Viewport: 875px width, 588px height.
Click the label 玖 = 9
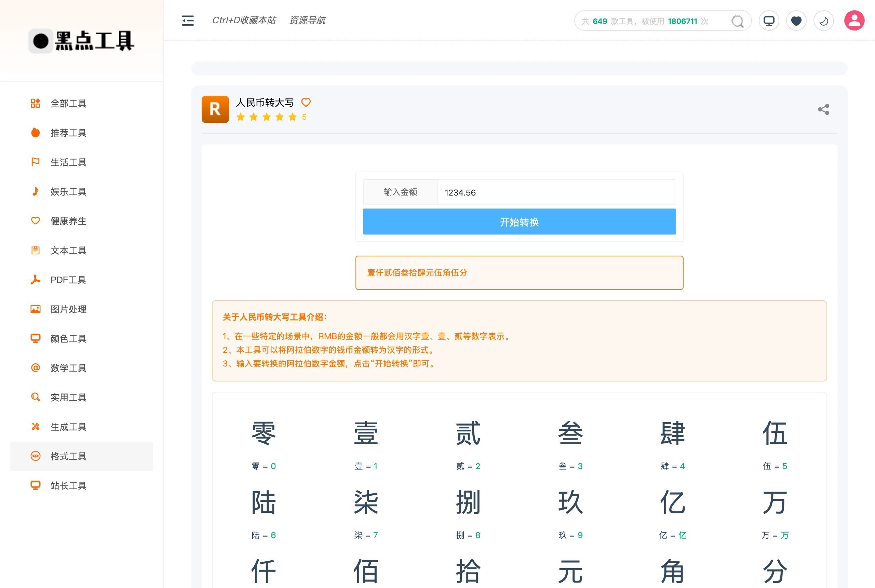point(570,535)
